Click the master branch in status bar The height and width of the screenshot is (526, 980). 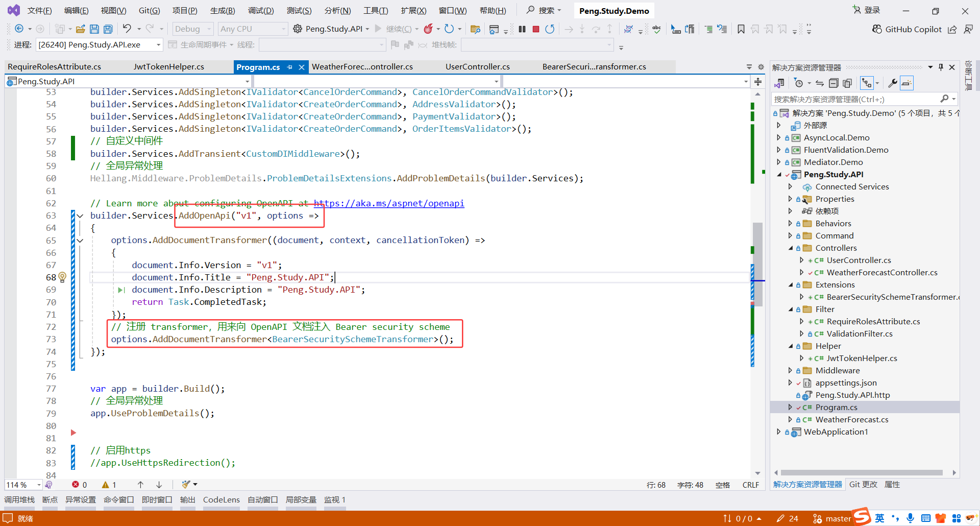click(832, 519)
